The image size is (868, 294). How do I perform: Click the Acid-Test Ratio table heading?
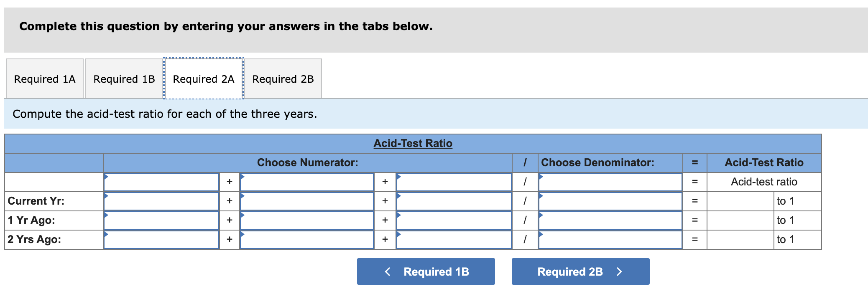click(x=412, y=143)
